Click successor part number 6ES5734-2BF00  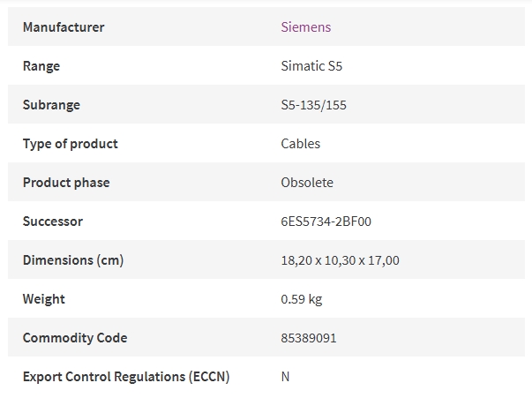pos(326,222)
